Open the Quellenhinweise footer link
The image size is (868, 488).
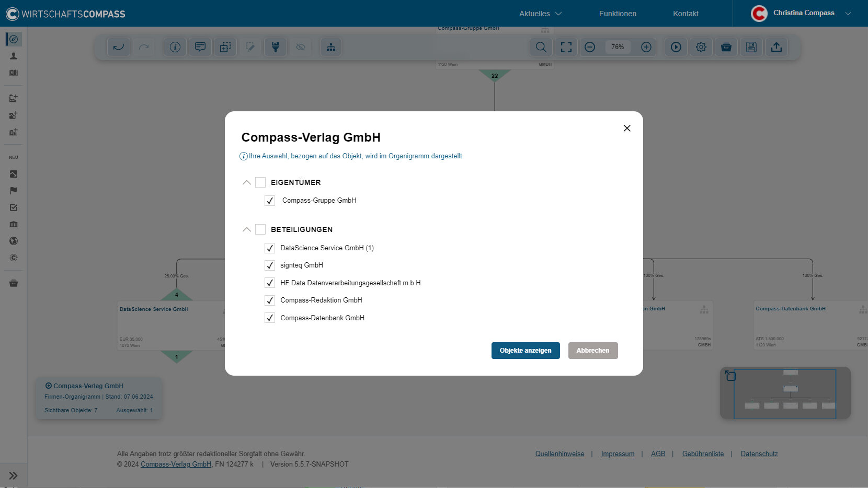559,454
